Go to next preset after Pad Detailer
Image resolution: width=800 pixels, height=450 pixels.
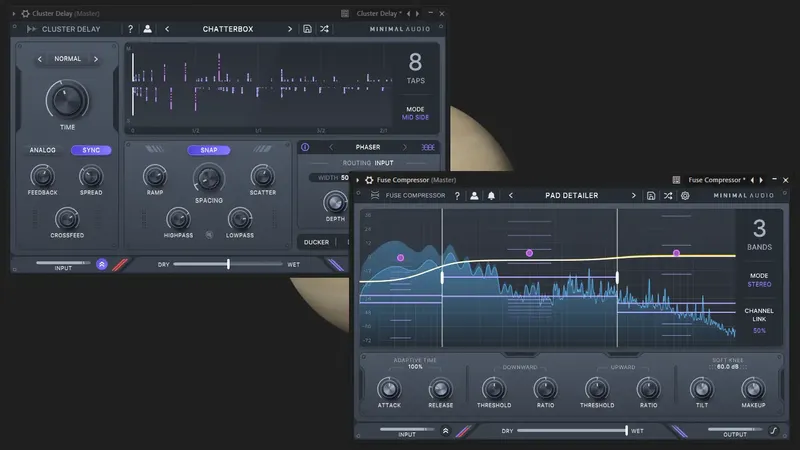tap(634, 195)
